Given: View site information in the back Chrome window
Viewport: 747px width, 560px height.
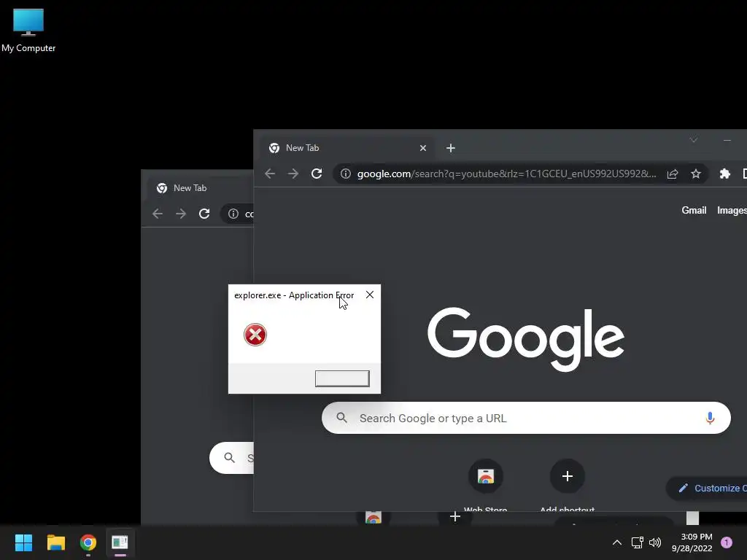Looking at the screenshot, I should click(233, 214).
